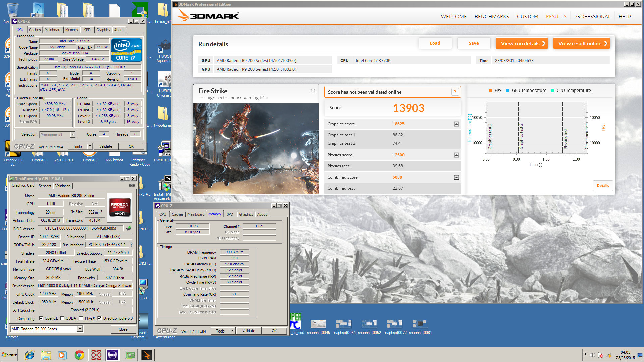644x362 pixels.
Task: Click Validate in the top CPU-Z window
Action: [106, 146]
